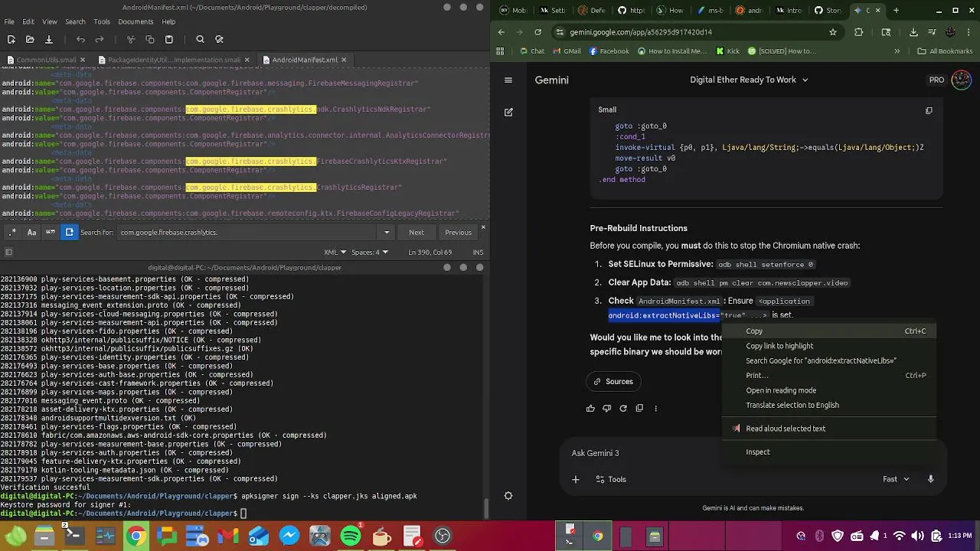Viewport: 980px width, 551px height.
Task: Open the File menu in text editor
Action: click(9, 21)
